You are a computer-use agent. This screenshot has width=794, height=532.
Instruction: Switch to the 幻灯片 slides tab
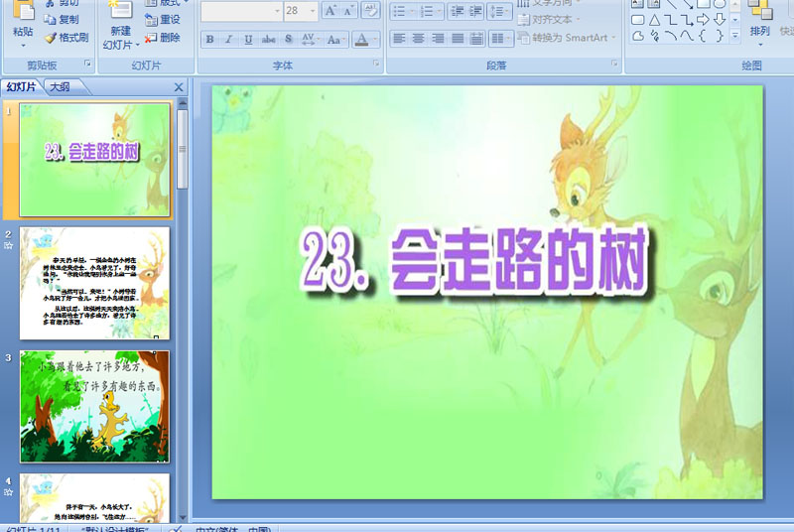(x=21, y=87)
